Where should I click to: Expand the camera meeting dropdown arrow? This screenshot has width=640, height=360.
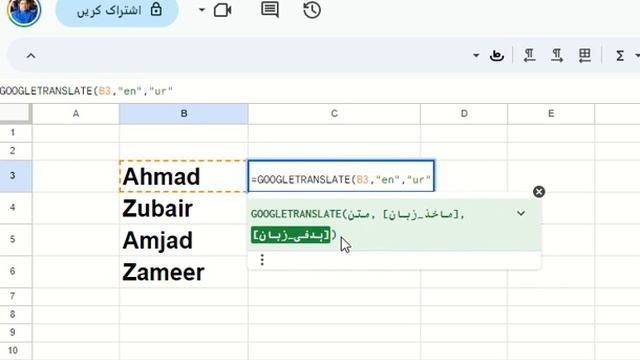click(x=202, y=10)
